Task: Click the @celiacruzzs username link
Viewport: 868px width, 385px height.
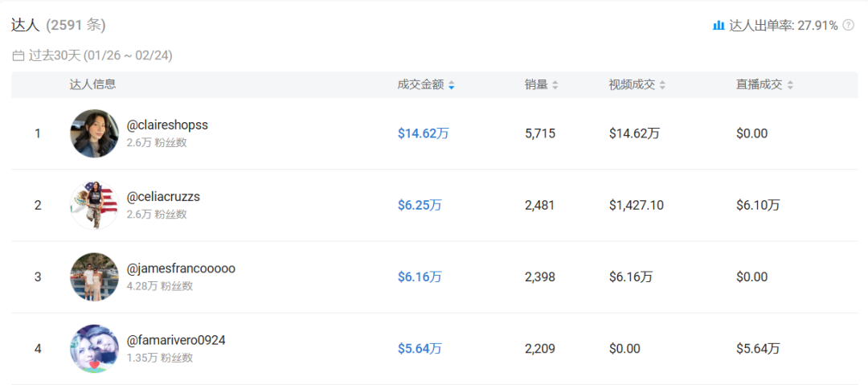Action: [163, 197]
